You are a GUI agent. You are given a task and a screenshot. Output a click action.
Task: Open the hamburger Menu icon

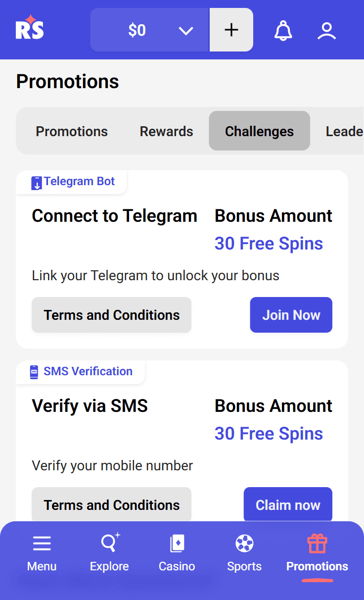coord(42,544)
